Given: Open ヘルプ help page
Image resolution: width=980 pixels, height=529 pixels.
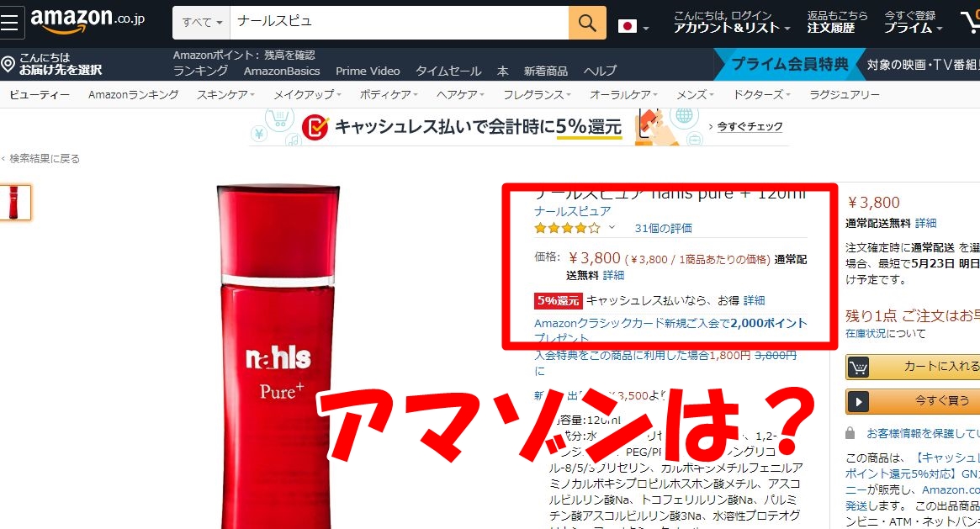Looking at the screenshot, I should 600,71.
